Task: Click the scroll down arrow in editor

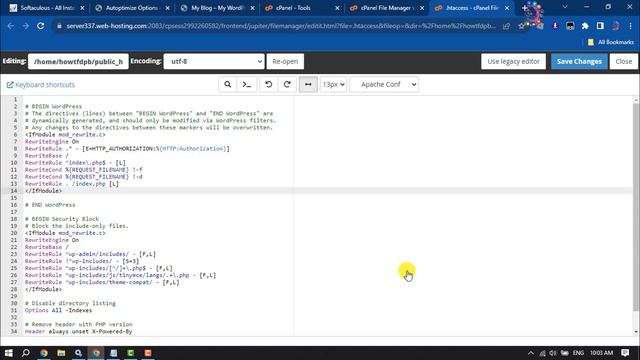Action: [636, 332]
